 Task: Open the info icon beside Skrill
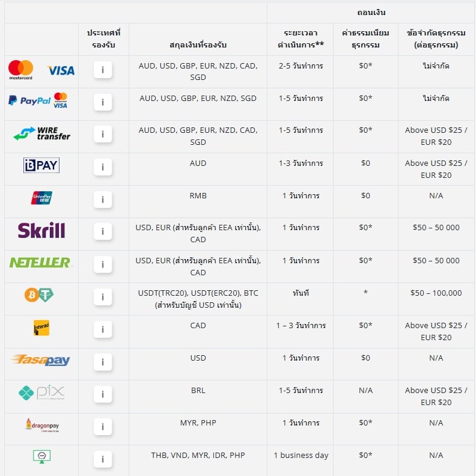(103, 231)
